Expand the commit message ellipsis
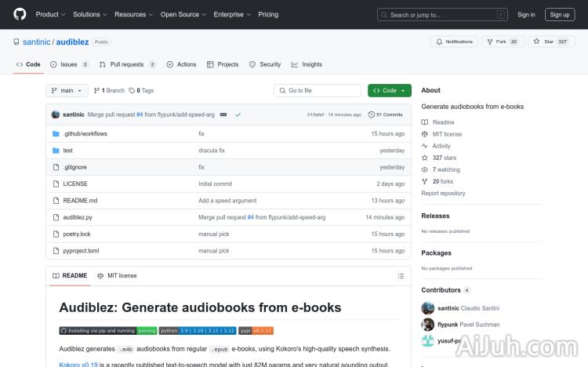Image resolution: width=588 pixels, height=367 pixels. click(x=223, y=114)
